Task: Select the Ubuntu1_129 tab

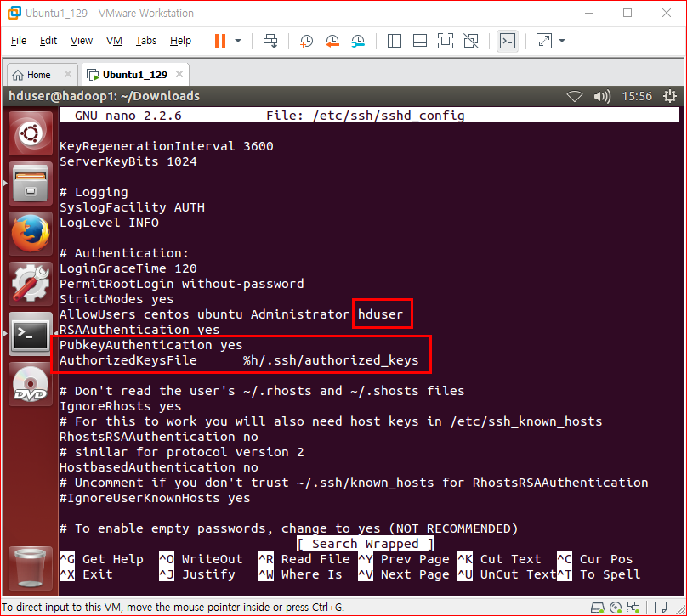Action: (x=134, y=75)
